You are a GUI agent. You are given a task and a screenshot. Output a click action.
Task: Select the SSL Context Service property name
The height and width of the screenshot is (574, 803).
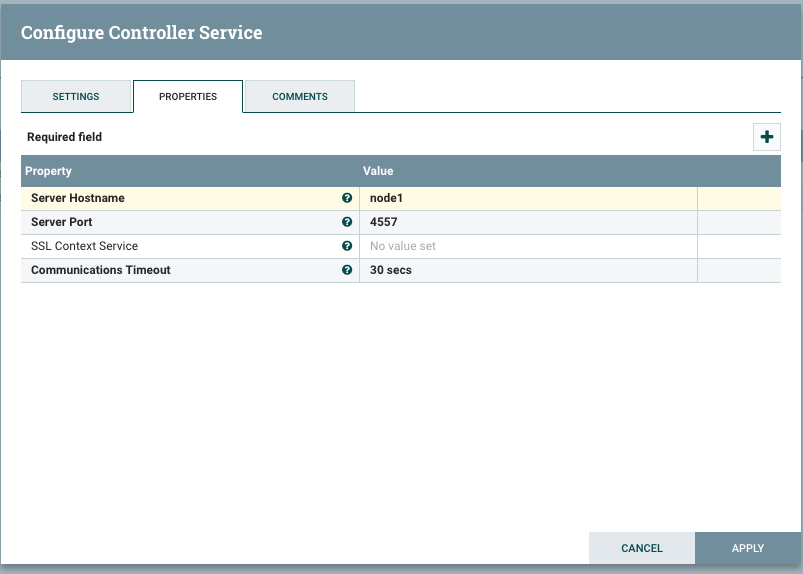85,246
